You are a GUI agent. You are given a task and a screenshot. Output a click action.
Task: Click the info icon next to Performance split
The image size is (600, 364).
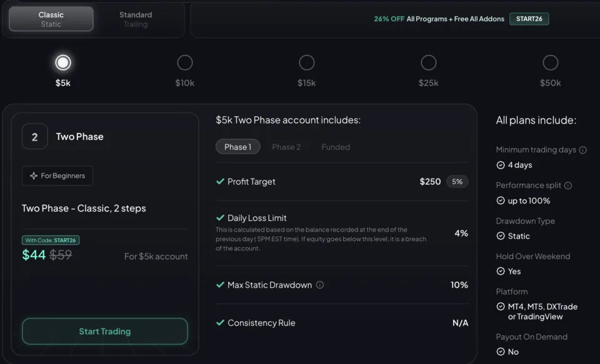point(567,185)
